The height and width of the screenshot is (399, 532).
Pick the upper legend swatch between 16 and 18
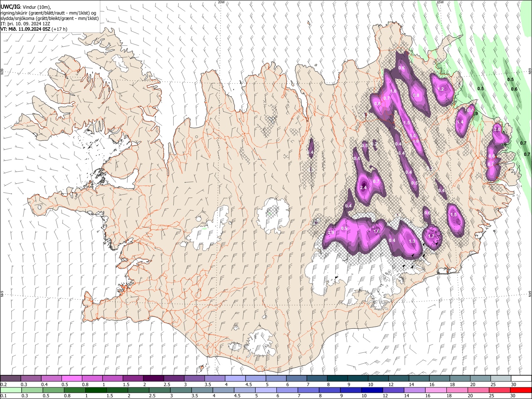click(x=440, y=378)
